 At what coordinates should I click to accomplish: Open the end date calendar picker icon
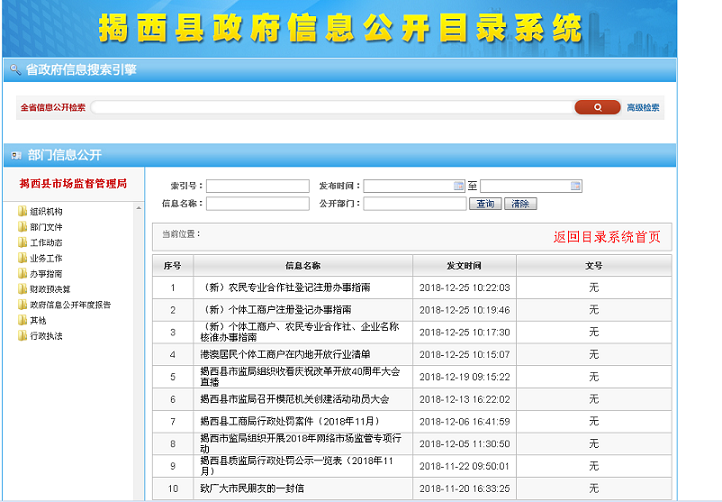pyautogui.click(x=575, y=186)
